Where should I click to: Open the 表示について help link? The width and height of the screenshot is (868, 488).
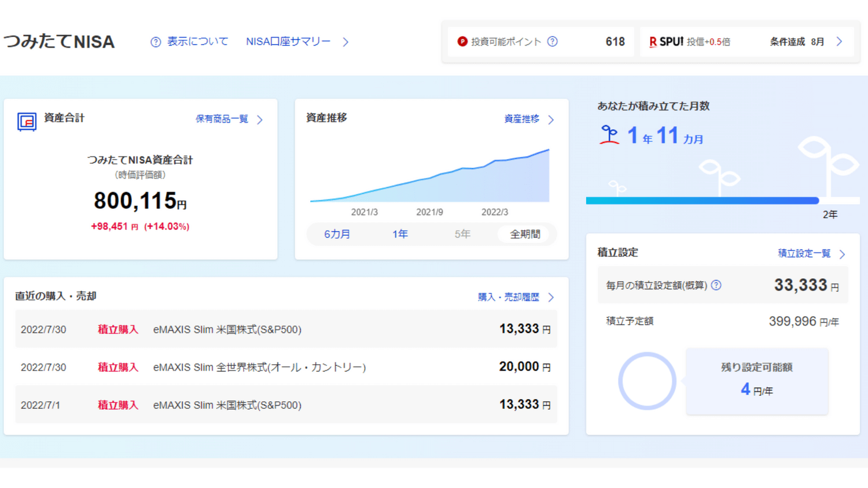[x=197, y=42]
